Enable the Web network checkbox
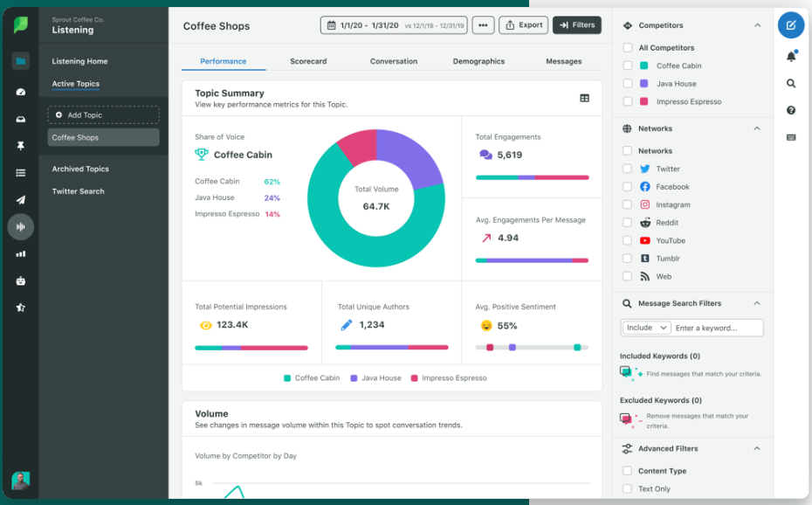Viewport: 812px width, 505px height. (627, 277)
